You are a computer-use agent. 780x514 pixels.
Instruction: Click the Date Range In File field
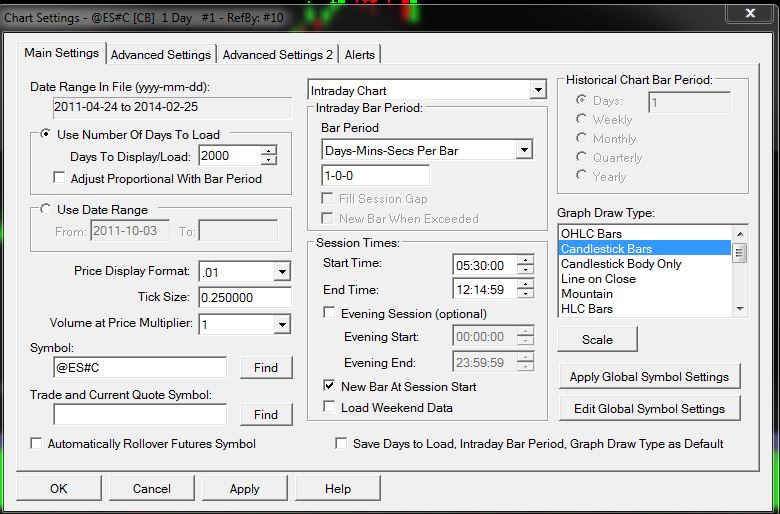[172, 107]
